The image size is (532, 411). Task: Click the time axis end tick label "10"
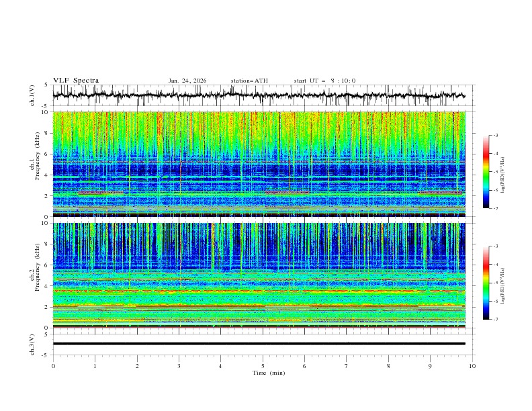pos(472,366)
